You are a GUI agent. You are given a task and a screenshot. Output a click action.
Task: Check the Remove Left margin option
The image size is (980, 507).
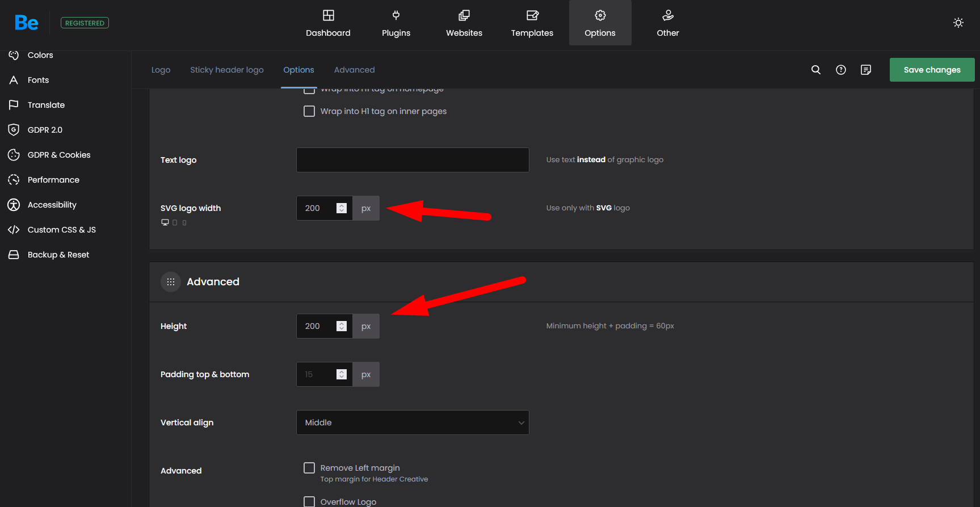pos(309,468)
